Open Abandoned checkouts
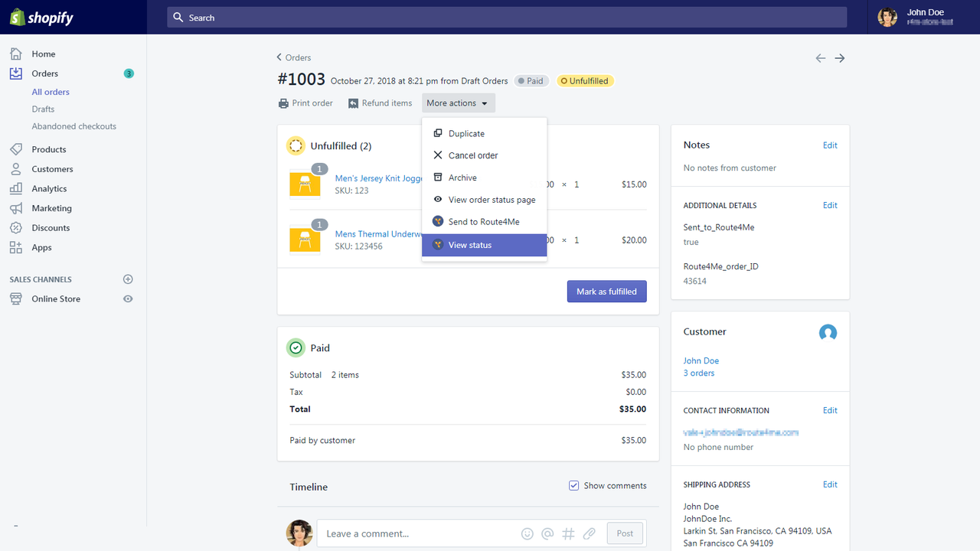The width and height of the screenshot is (980, 551). click(x=73, y=126)
